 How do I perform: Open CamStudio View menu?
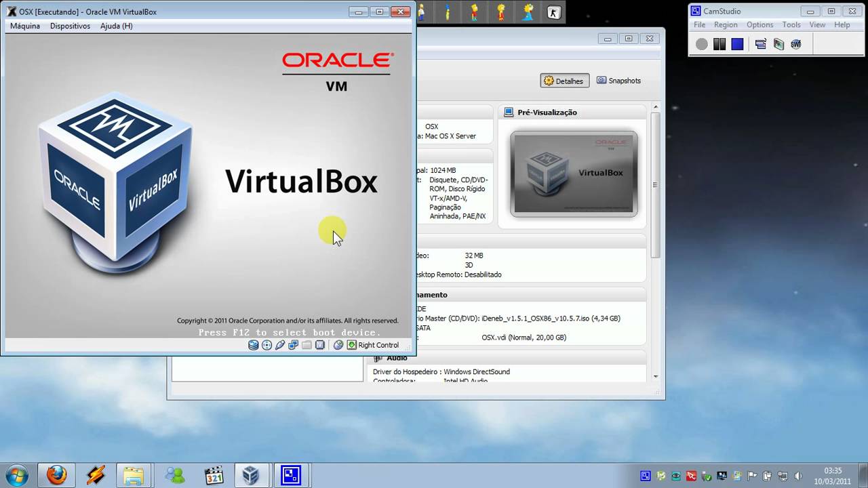[x=817, y=24]
